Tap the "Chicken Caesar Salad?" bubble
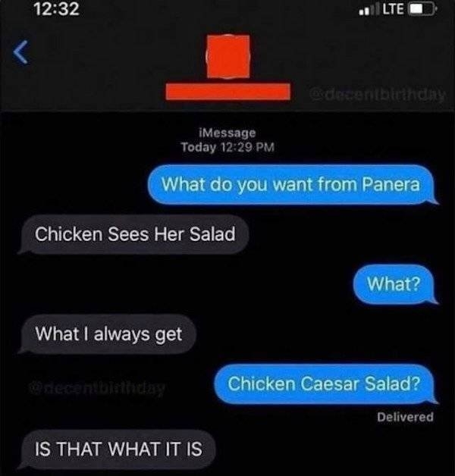The width and height of the screenshot is (455, 476). point(325,384)
